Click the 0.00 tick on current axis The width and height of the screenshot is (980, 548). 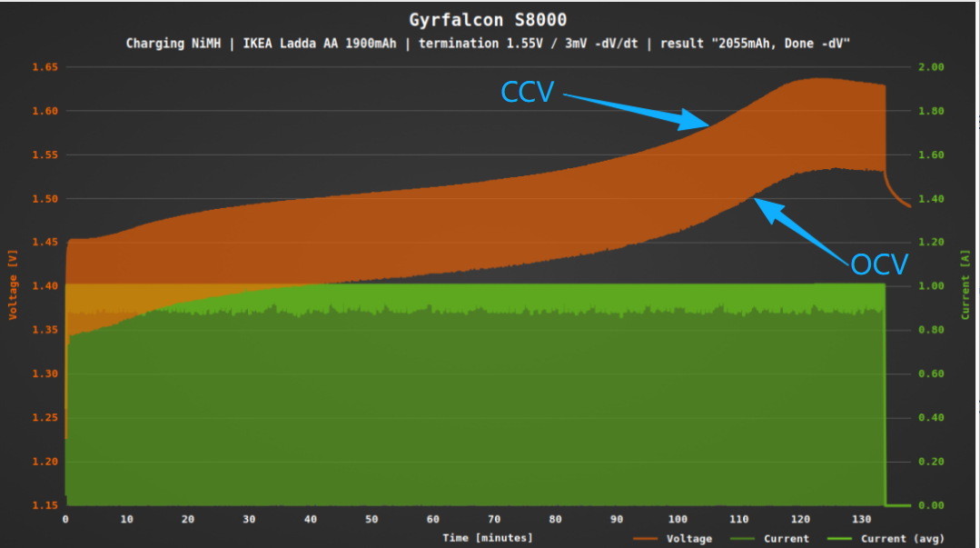[x=931, y=505]
